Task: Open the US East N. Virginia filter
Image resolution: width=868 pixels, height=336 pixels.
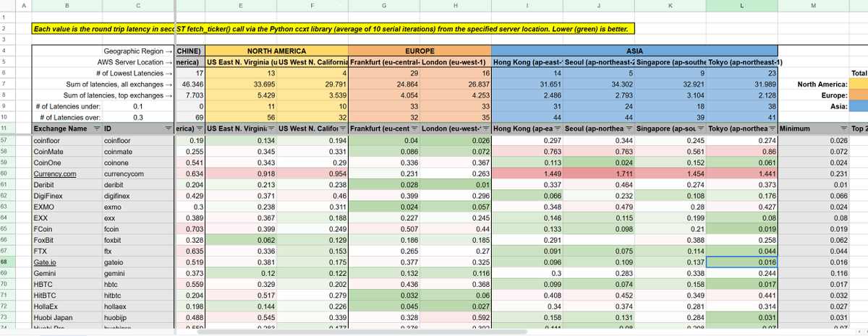Action: (x=272, y=128)
